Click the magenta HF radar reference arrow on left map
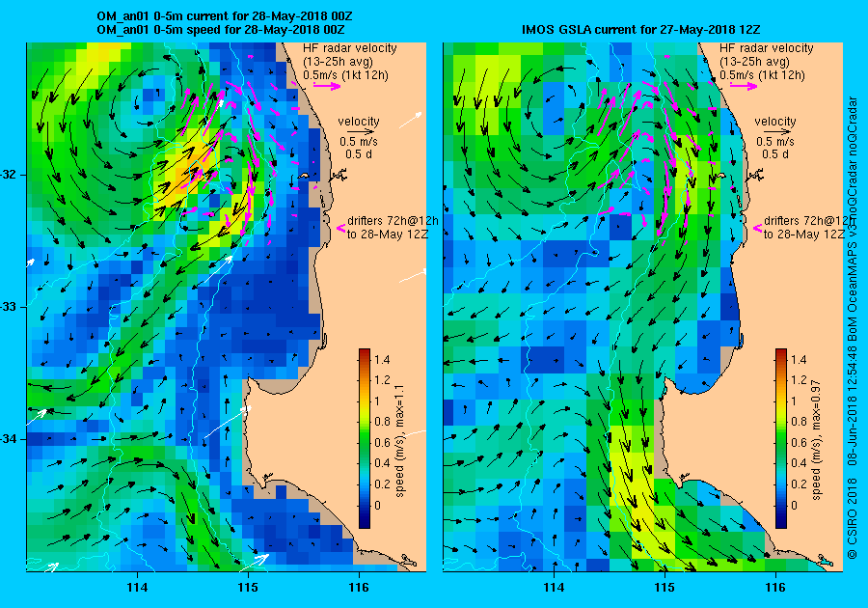The height and width of the screenshot is (608, 868). pyautogui.click(x=327, y=86)
